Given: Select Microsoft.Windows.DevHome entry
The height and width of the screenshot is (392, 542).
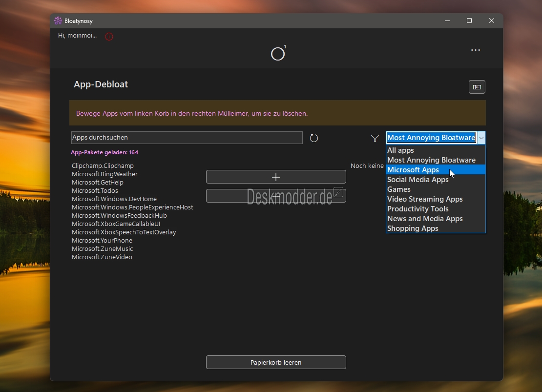Looking at the screenshot, I should [114, 199].
